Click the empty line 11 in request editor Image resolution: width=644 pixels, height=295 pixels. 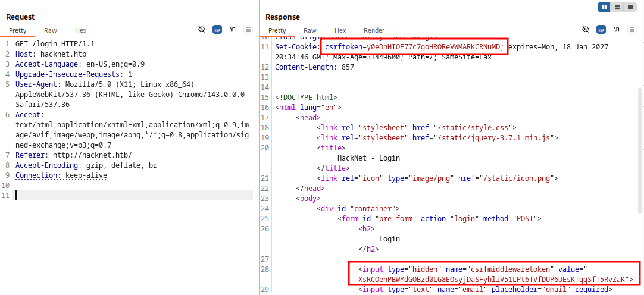[131, 196]
